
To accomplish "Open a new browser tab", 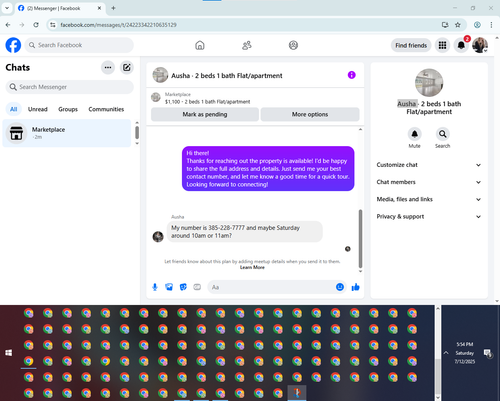I will (x=113, y=8).
